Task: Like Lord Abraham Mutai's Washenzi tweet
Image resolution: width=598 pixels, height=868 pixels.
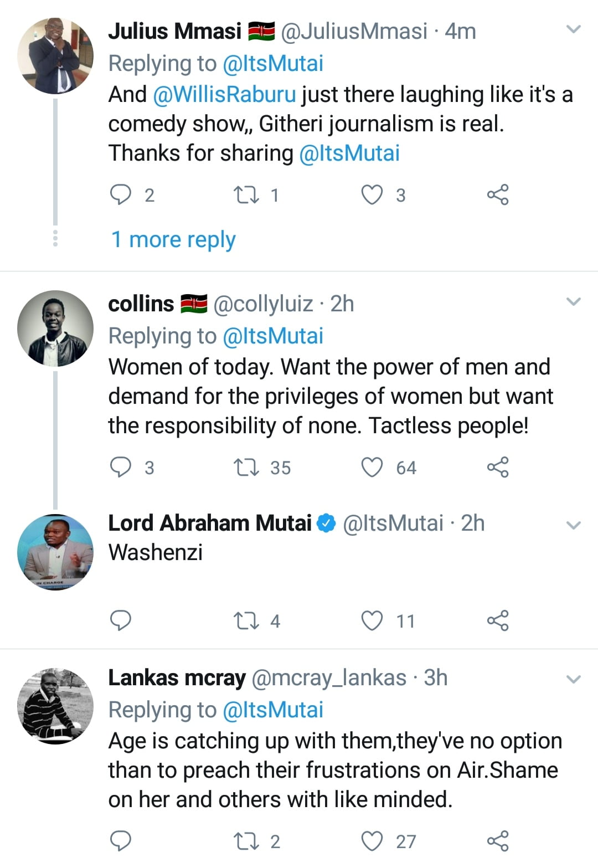Action: [x=372, y=620]
